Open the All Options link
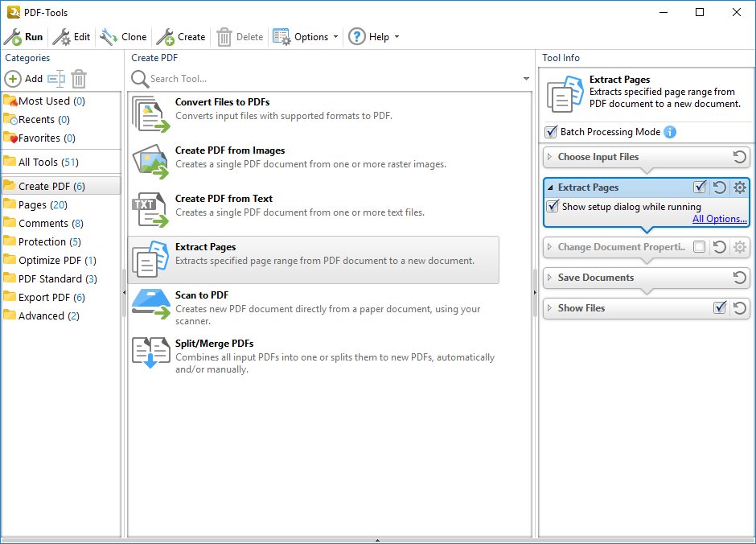756x544 pixels. (720, 219)
